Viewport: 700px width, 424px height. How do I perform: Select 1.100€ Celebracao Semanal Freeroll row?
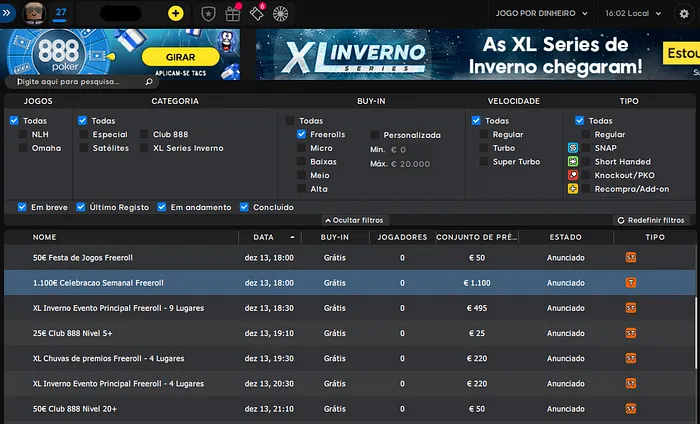[350, 283]
